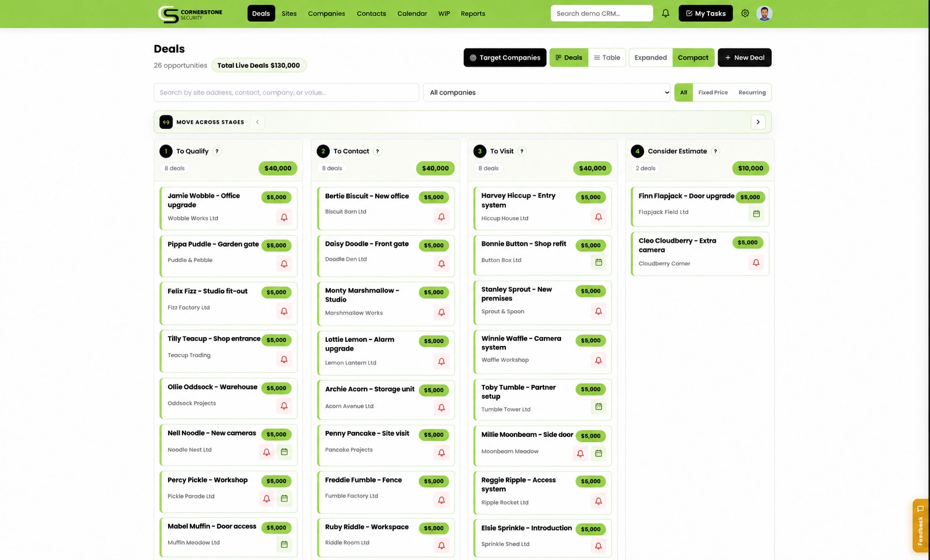The height and width of the screenshot is (560, 930).
Task: Click the Search demo CRM box
Action: (601, 13)
